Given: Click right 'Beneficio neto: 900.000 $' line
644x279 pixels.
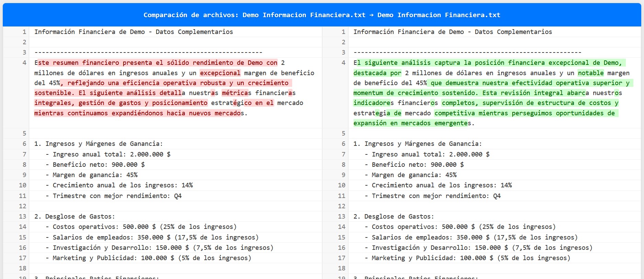Looking at the screenshot, I should pyautogui.click(x=414, y=164).
